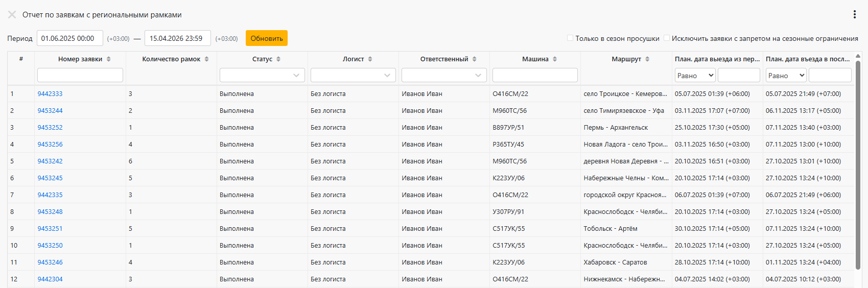This screenshot has width=868, height=288.
Task: Expand the Логист filter dropdown
Action: coord(353,75)
